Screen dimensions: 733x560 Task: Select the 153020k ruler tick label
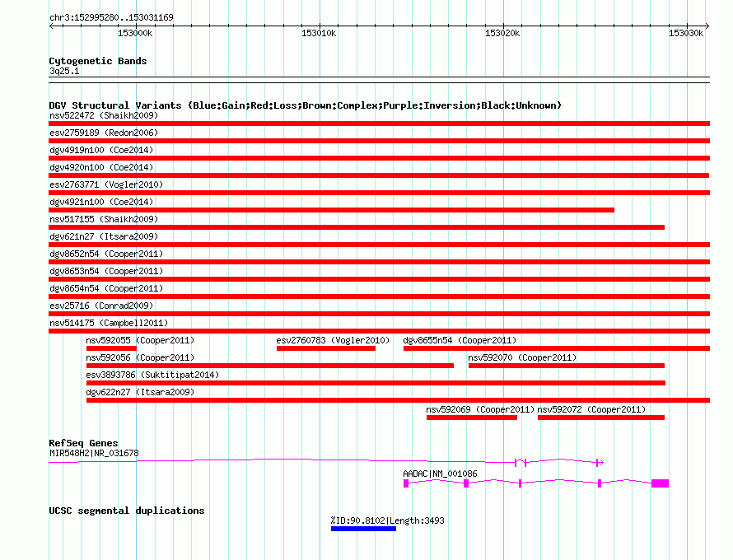tap(502, 33)
